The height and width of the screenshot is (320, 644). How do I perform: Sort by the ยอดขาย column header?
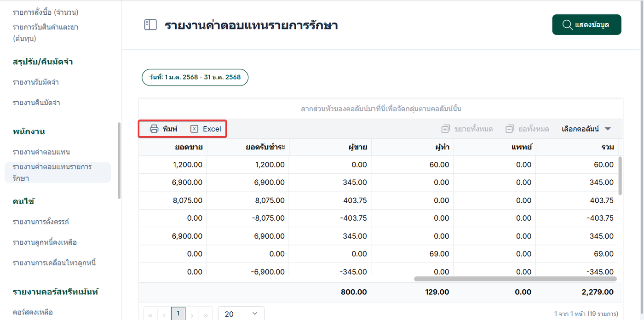tap(189, 147)
